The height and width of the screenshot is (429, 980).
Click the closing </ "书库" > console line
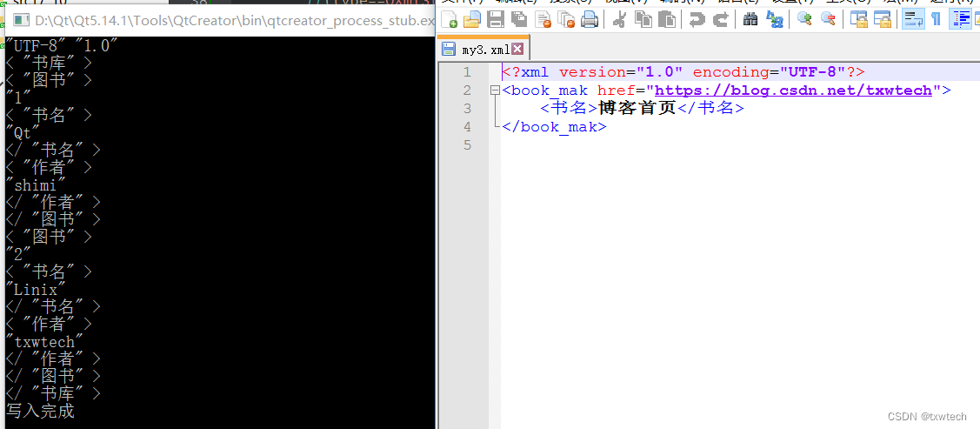tap(53, 392)
